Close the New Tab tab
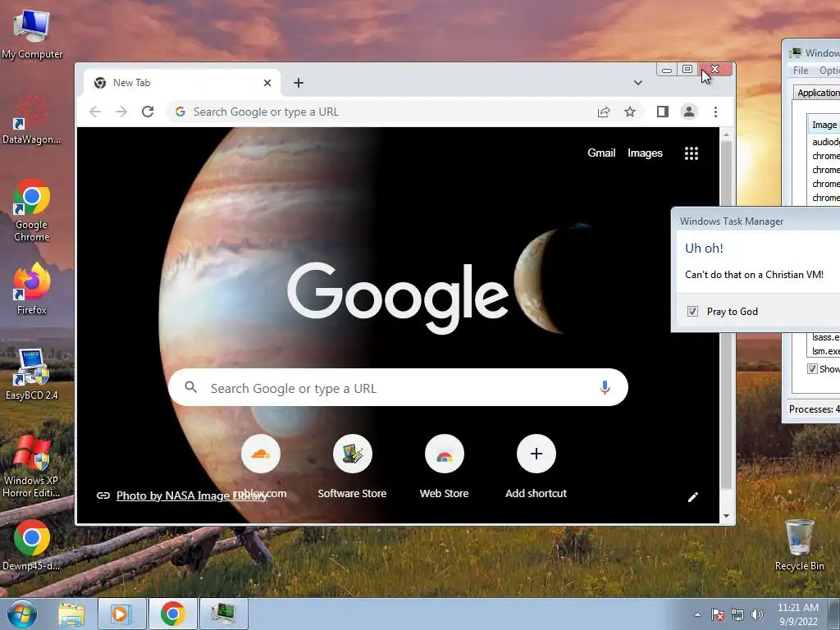840x630 pixels. point(267,83)
